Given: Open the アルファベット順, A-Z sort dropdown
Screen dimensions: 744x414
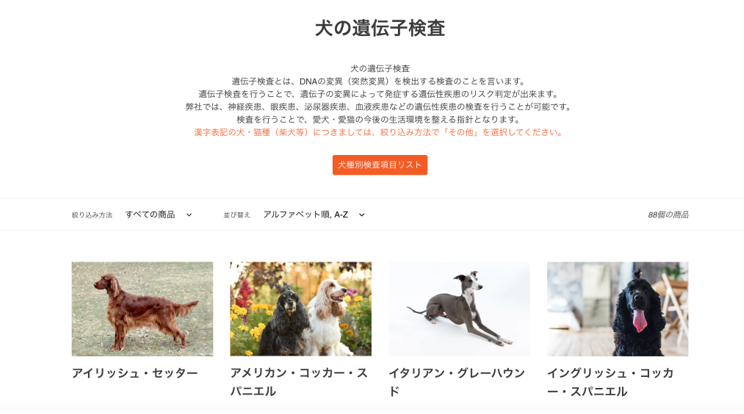Looking at the screenshot, I should tap(314, 215).
